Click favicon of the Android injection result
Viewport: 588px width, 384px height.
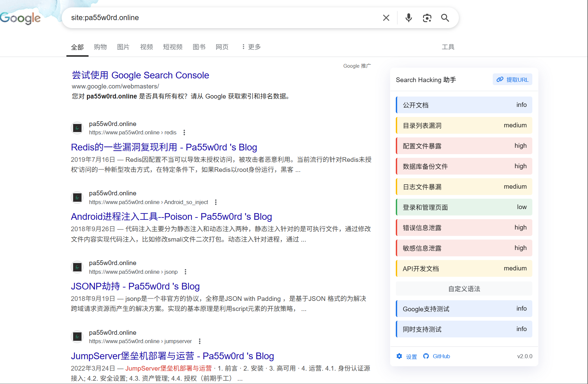(77, 198)
